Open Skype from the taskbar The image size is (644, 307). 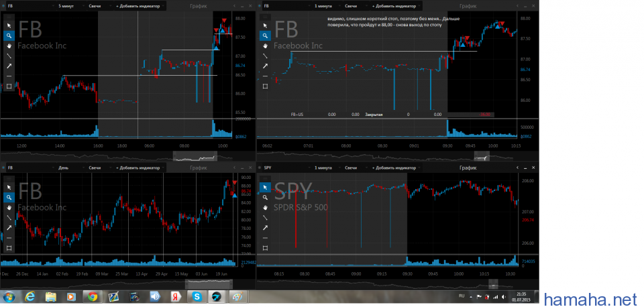click(197, 296)
